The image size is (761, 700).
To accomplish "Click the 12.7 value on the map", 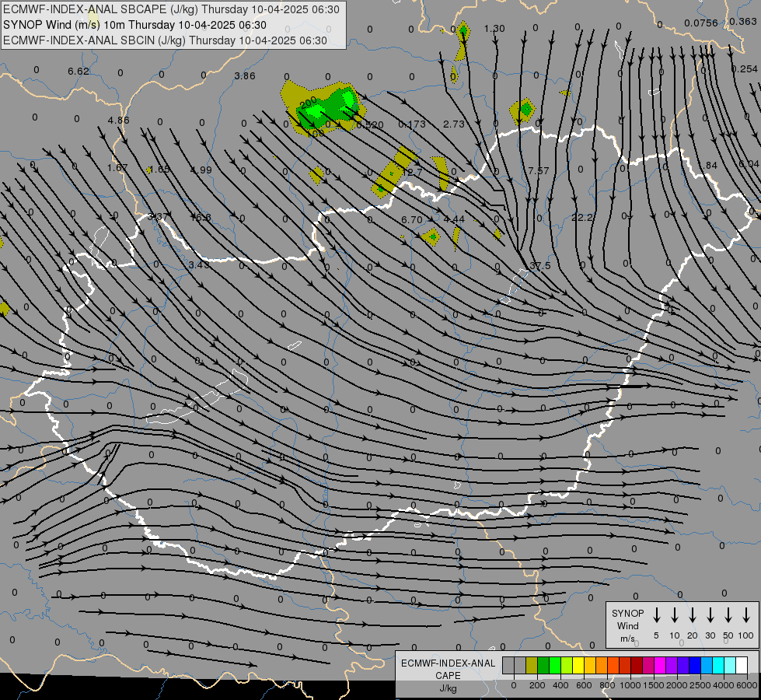I will tap(412, 172).
